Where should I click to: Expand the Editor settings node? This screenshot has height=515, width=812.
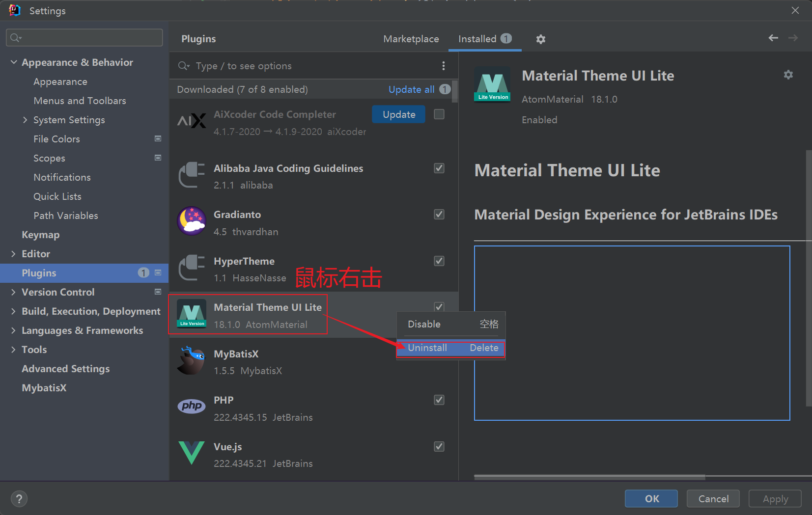pyautogui.click(x=13, y=254)
